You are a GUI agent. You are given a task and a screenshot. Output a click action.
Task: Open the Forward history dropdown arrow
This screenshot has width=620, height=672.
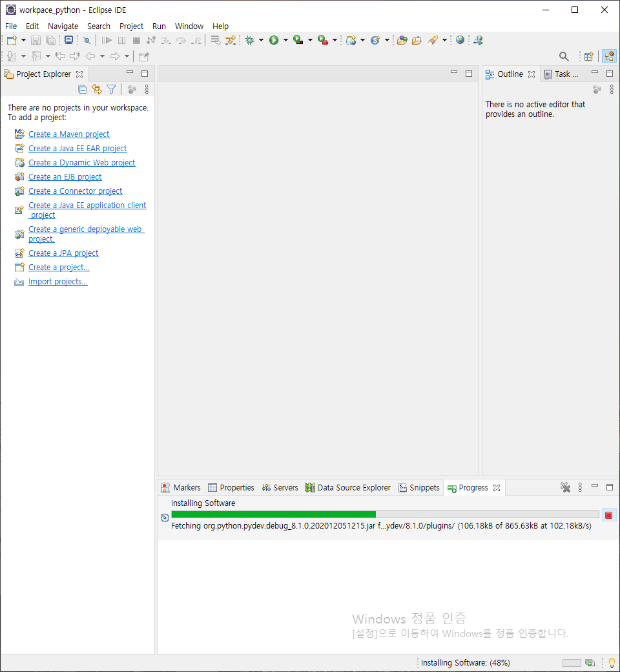[x=127, y=56]
